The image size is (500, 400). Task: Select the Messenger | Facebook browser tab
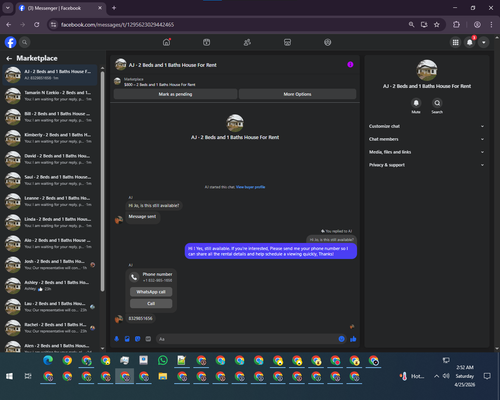(x=60, y=8)
